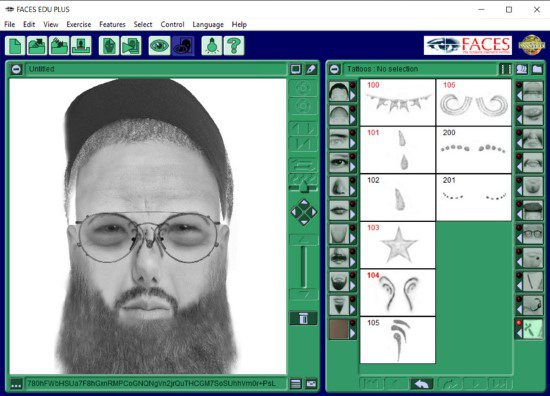Screen dimensions: 550x396
Task: Open the Control menu
Action: [172, 25]
